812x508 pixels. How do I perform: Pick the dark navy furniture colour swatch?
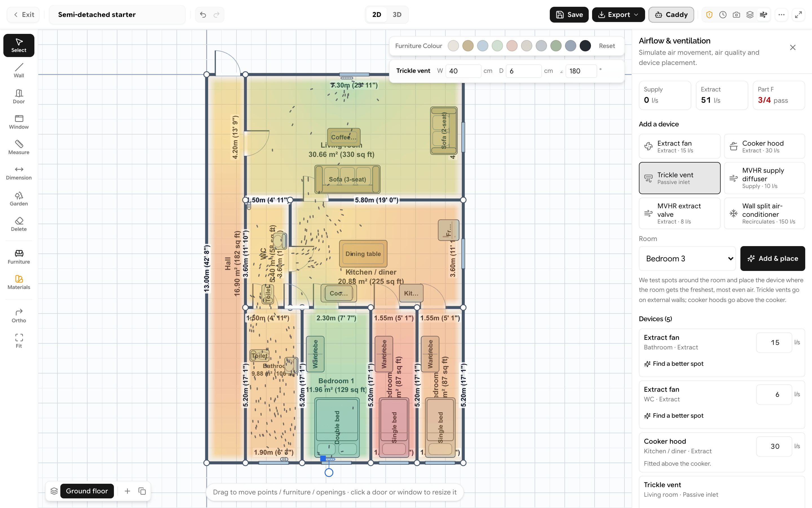[x=585, y=46]
